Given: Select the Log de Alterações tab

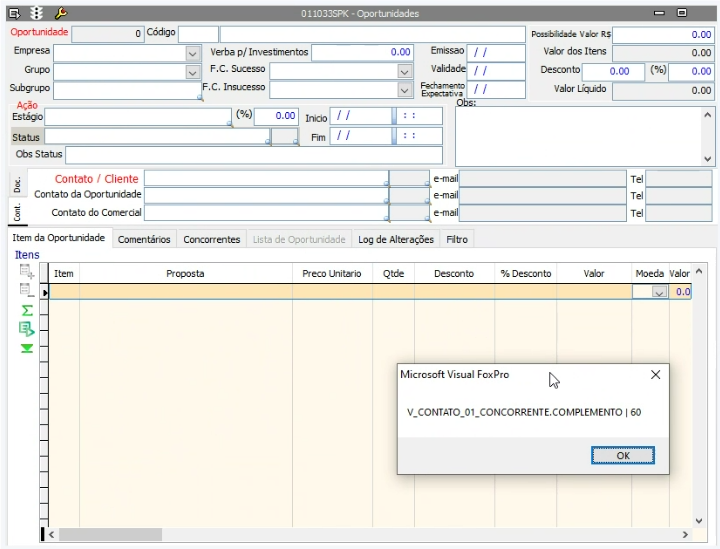Looking at the screenshot, I should [396, 239].
